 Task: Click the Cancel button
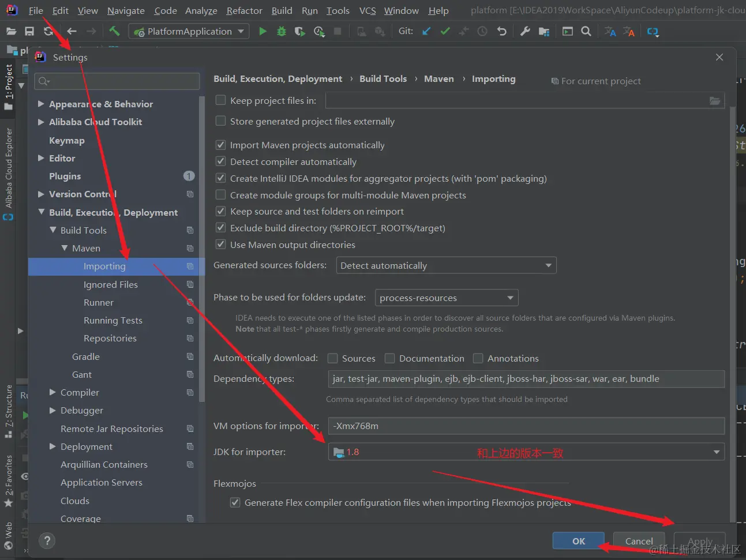point(639,541)
